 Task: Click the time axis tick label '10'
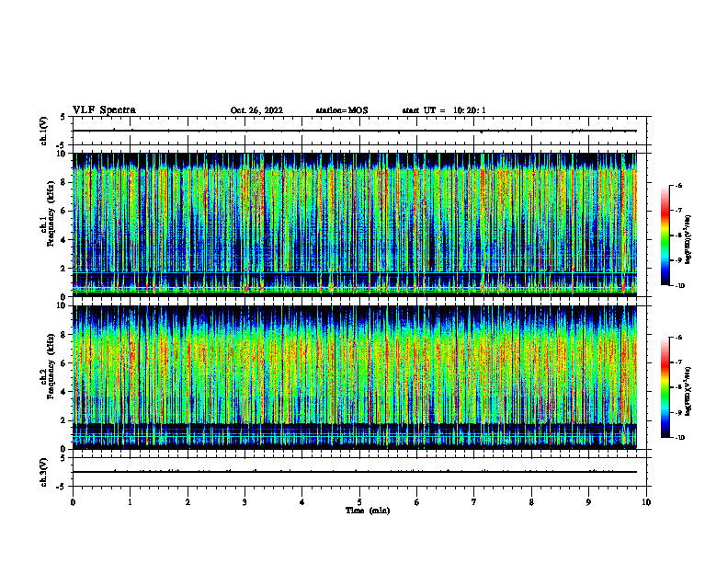click(646, 502)
